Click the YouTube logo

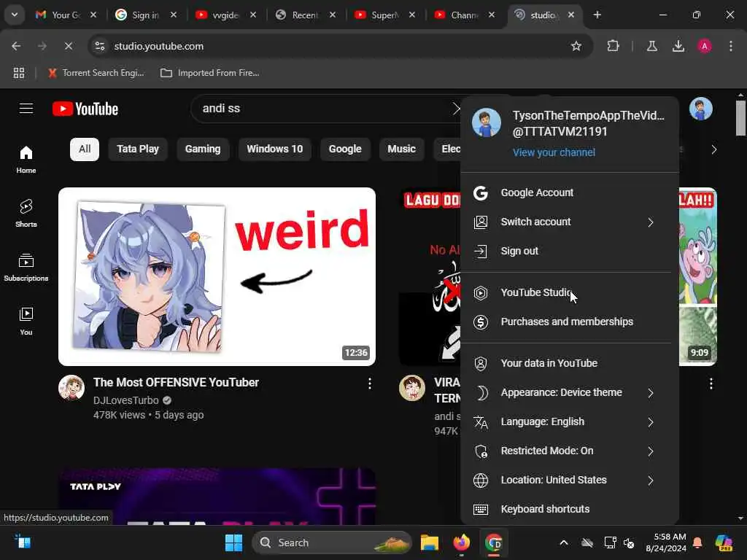[85, 109]
